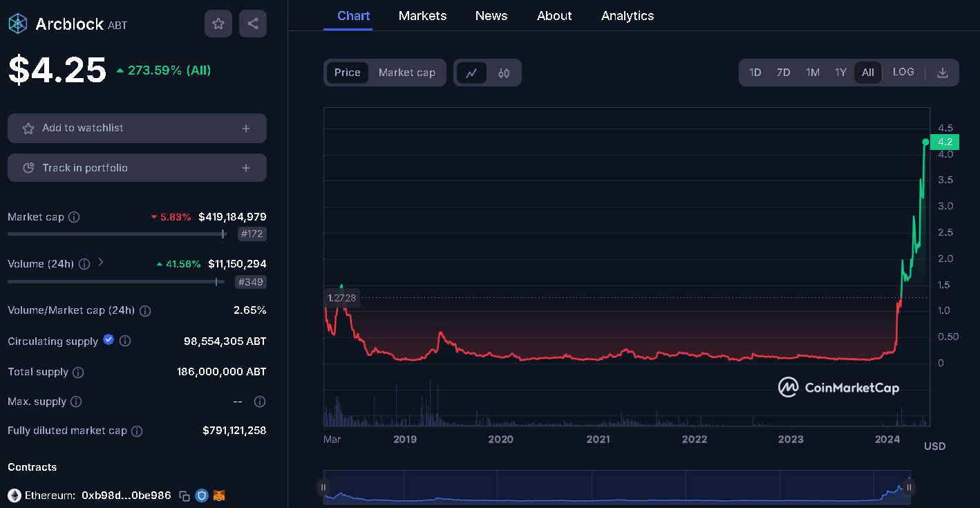The image size is (980, 508).
Task: Click the 2021 label on the time axis
Action: pos(598,439)
